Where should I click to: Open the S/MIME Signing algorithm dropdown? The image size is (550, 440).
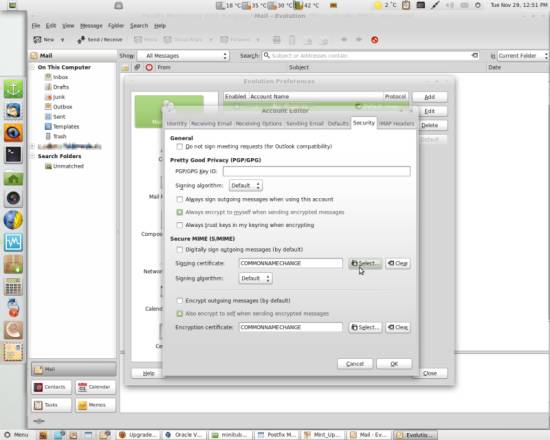coord(255,278)
